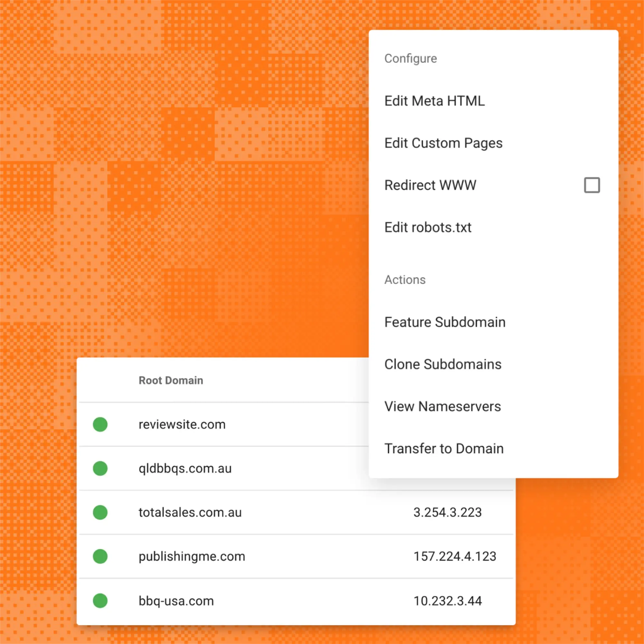Image resolution: width=644 pixels, height=644 pixels.
Task: Click green status dot for reviewsite.com
Action: [100, 424]
